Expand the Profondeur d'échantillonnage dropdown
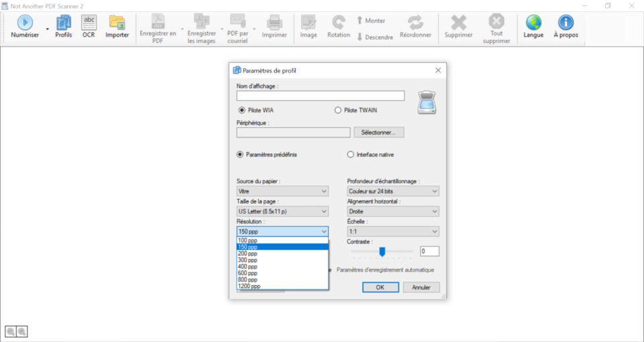The width and height of the screenshot is (644, 342). (x=435, y=191)
